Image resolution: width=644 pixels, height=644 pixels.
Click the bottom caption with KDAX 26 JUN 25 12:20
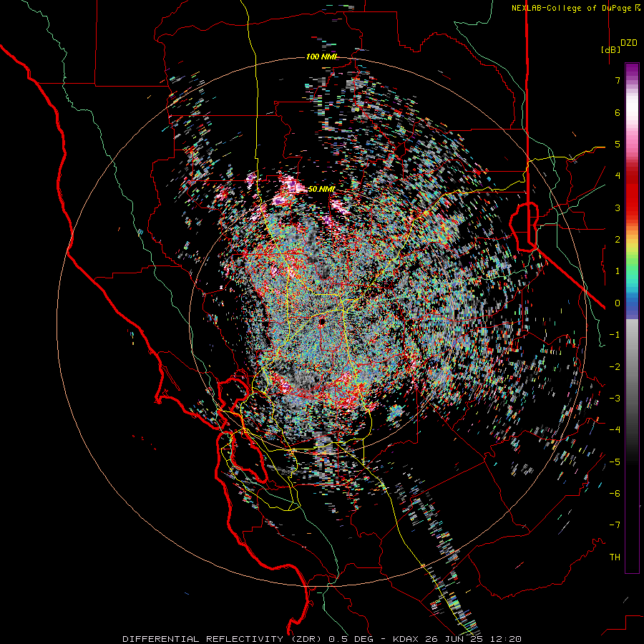click(x=322, y=639)
